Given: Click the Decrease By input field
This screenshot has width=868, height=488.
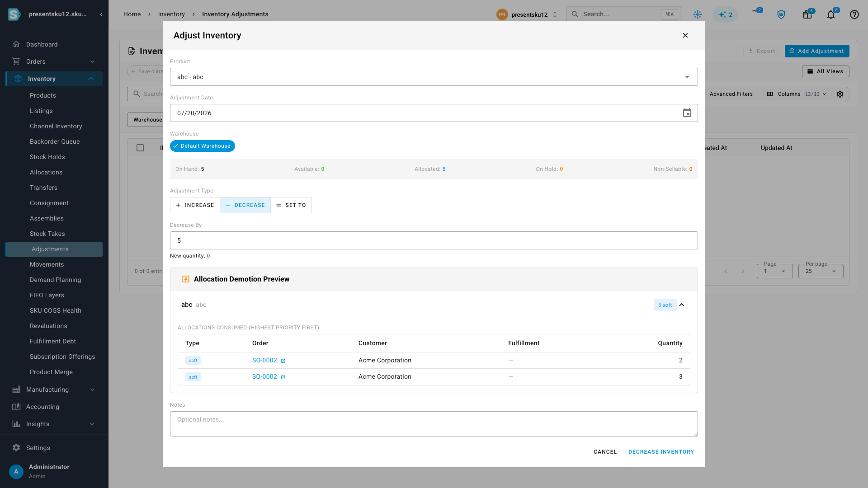Looking at the screenshot, I should [x=434, y=240].
